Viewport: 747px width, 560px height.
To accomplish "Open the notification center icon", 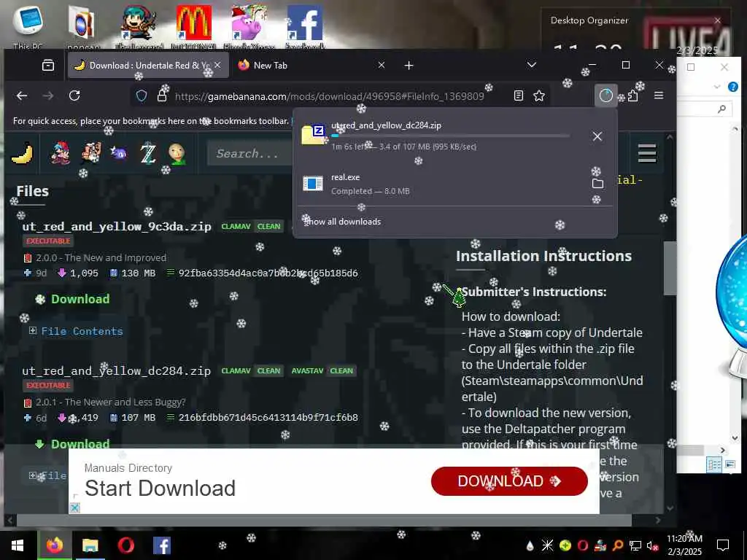I will (x=723, y=545).
